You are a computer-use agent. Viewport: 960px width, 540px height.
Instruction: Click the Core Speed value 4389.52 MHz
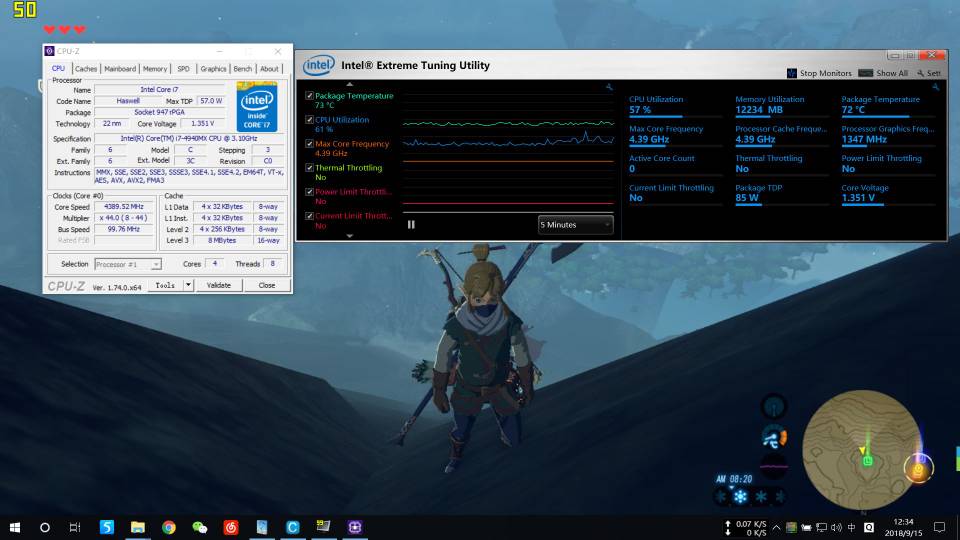(124, 207)
